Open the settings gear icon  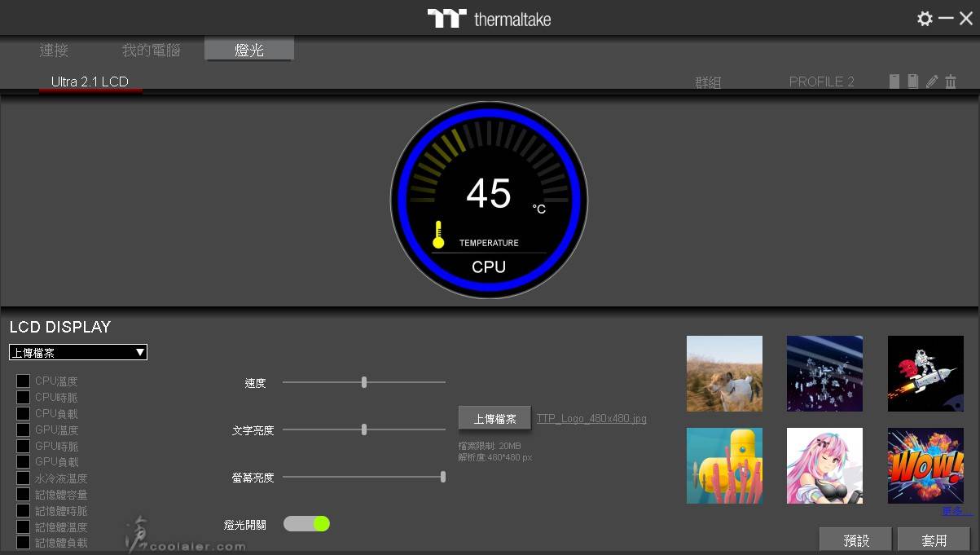pyautogui.click(x=925, y=19)
